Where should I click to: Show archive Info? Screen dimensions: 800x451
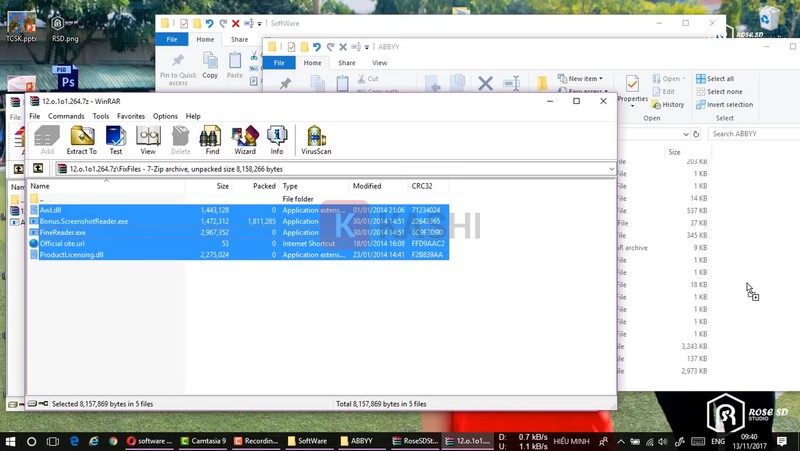(277, 140)
